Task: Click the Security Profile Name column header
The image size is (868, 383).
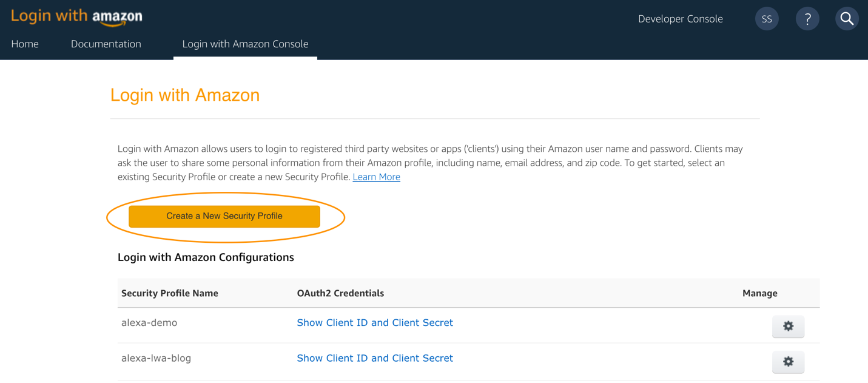Action: (169, 293)
